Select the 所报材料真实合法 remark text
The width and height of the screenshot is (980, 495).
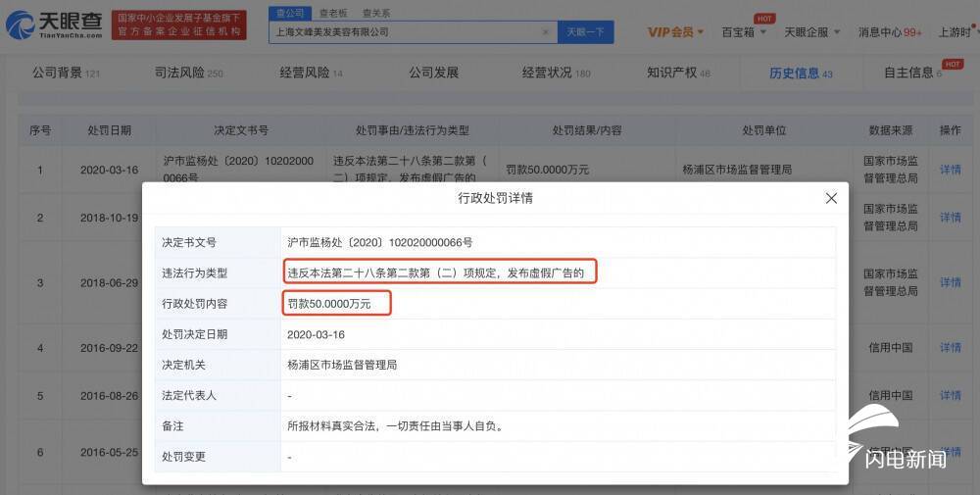[396, 426]
